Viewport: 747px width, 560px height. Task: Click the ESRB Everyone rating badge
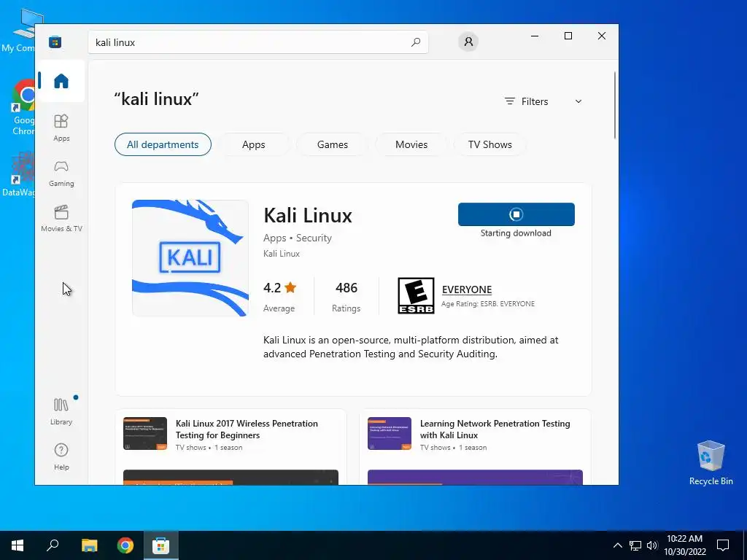(416, 296)
